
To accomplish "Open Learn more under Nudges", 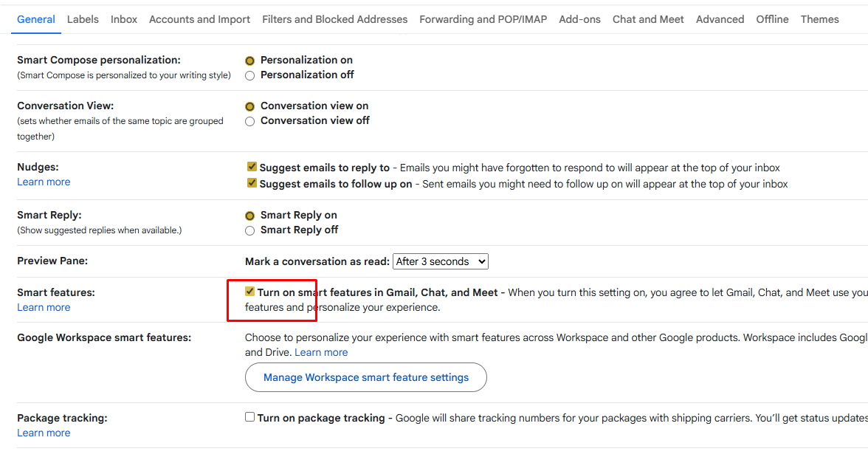I will [44, 182].
